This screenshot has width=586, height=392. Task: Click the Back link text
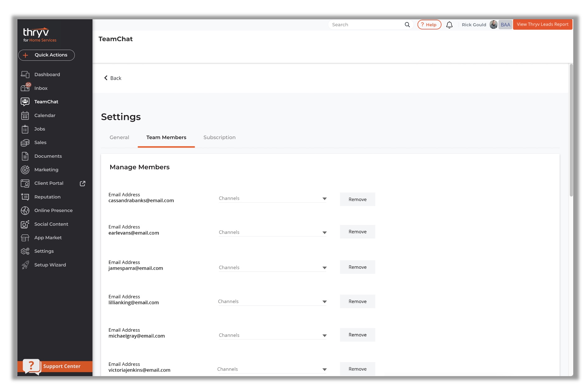[116, 78]
